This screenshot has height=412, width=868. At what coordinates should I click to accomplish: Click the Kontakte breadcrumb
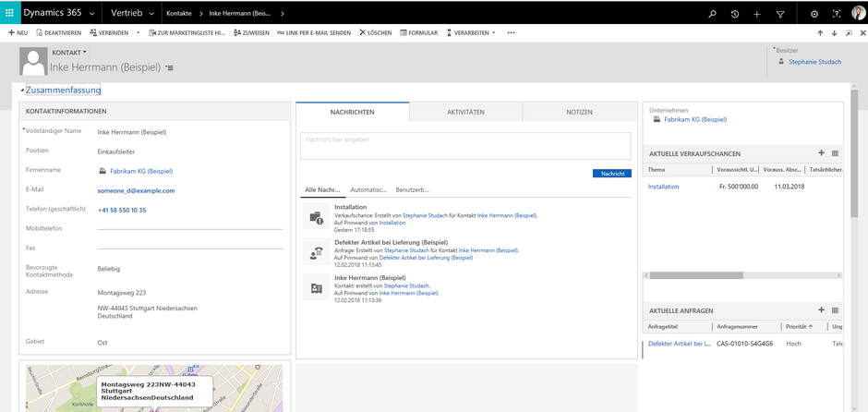pos(179,13)
